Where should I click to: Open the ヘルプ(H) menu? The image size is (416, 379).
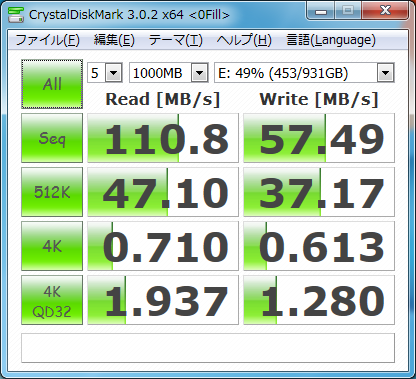(244, 40)
